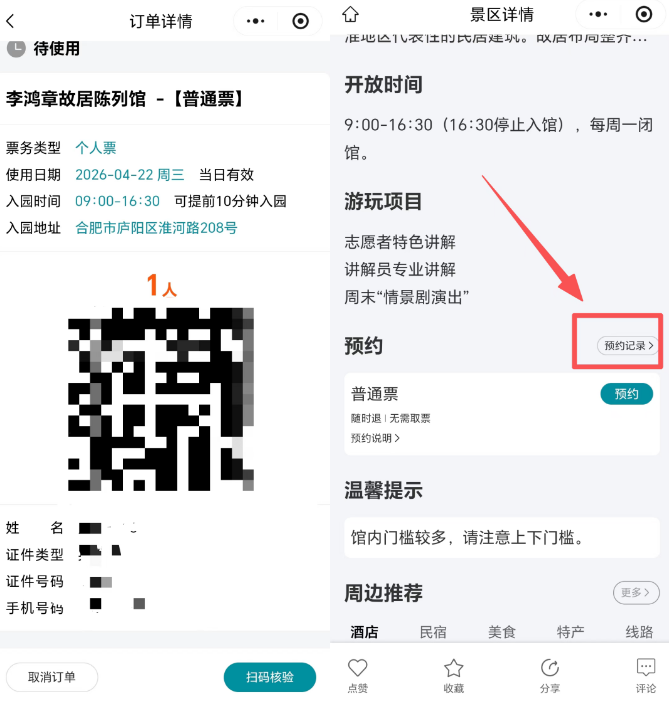This screenshot has width=669, height=727.
Task: Switch to the 美食 tab
Action: point(502,632)
